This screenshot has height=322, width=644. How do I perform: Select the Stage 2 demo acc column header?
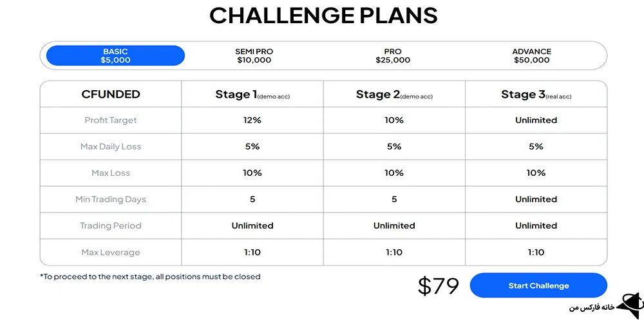point(394,95)
